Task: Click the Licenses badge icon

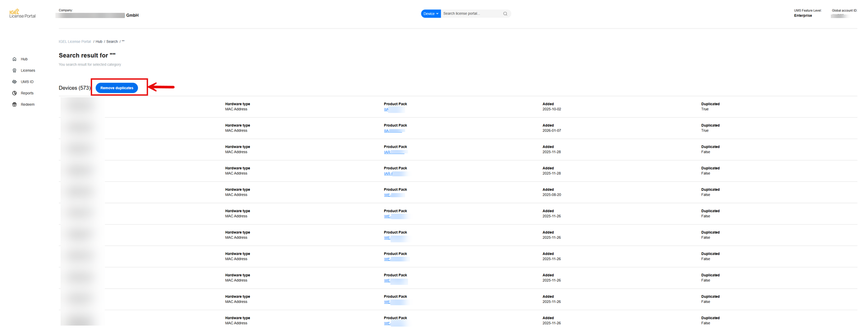Action: [14, 71]
